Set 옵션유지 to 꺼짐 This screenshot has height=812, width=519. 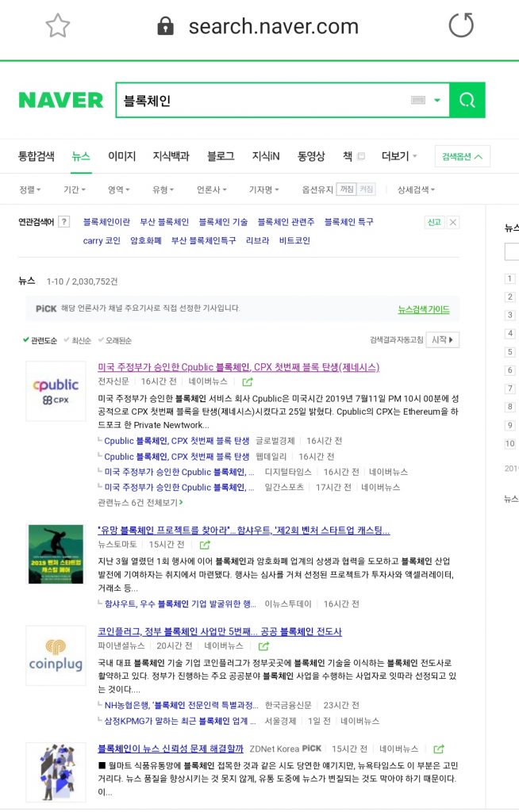[346, 190]
